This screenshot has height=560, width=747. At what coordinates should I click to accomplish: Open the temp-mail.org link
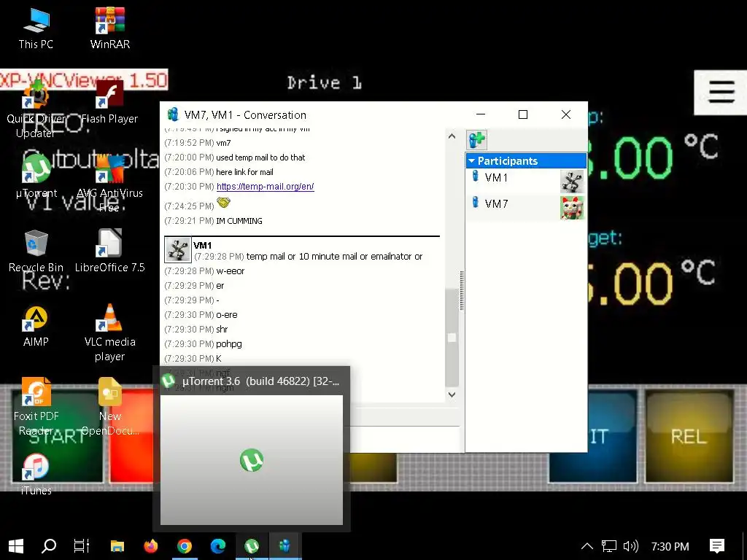(x=265, y=186)
